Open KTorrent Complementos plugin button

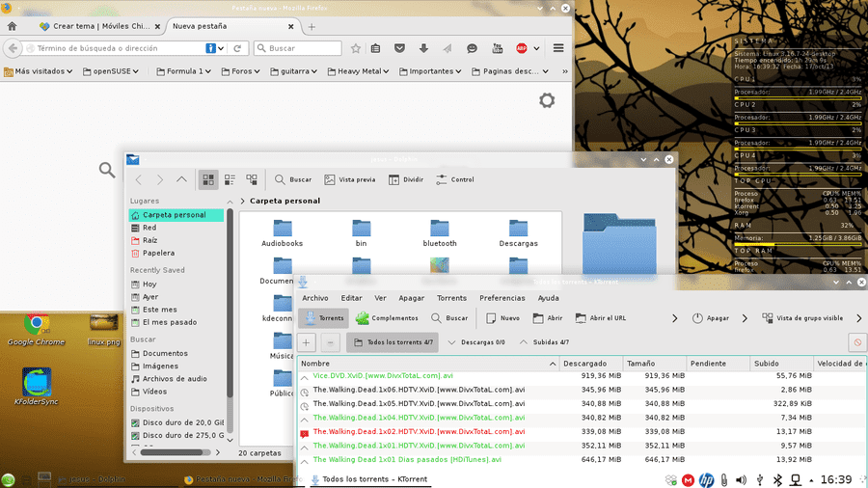pos(387,318)
